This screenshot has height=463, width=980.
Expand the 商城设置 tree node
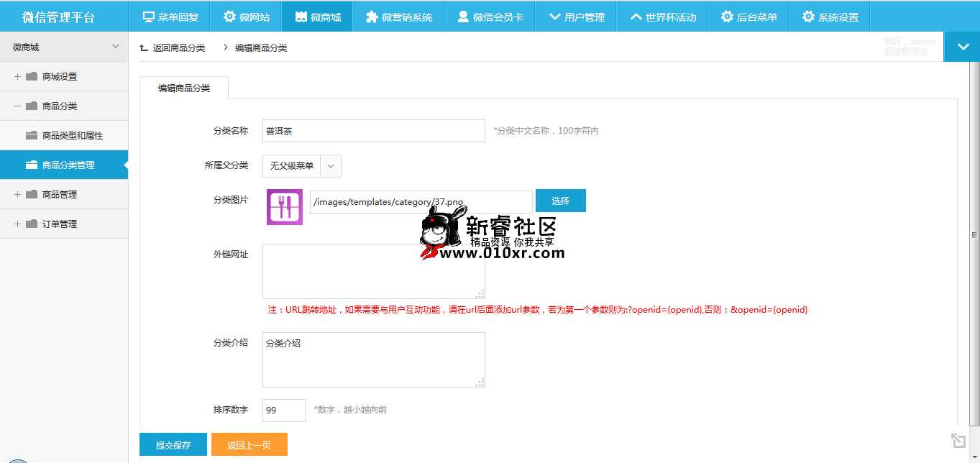[17, 76]
